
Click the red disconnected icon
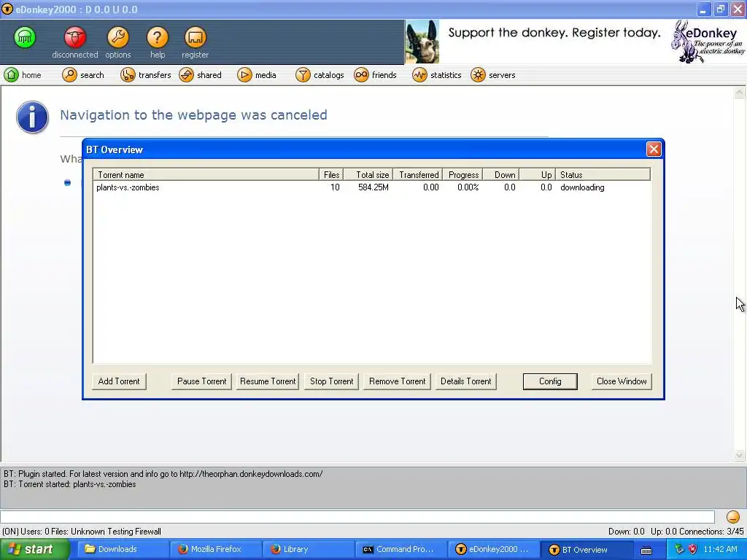tap(75, 37)
